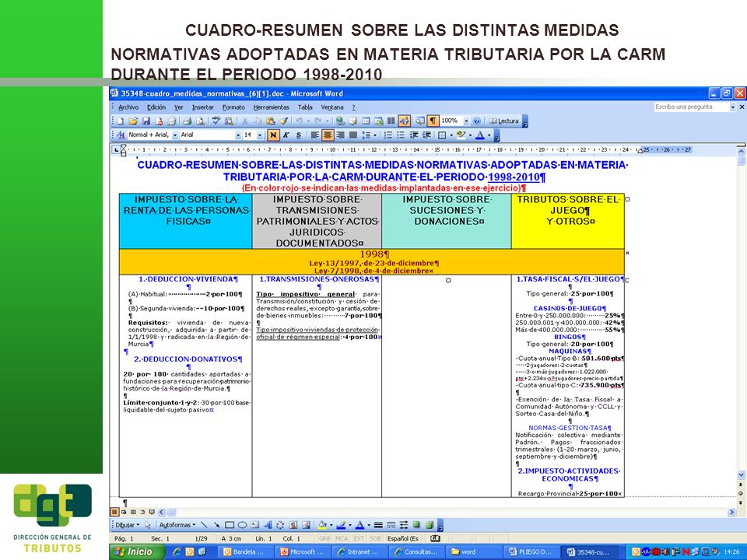The width and height of the screenshot is (747, 560).
Task: Run the spelling and grammar check
Action: pyautogui.click(x=216, y=121)
